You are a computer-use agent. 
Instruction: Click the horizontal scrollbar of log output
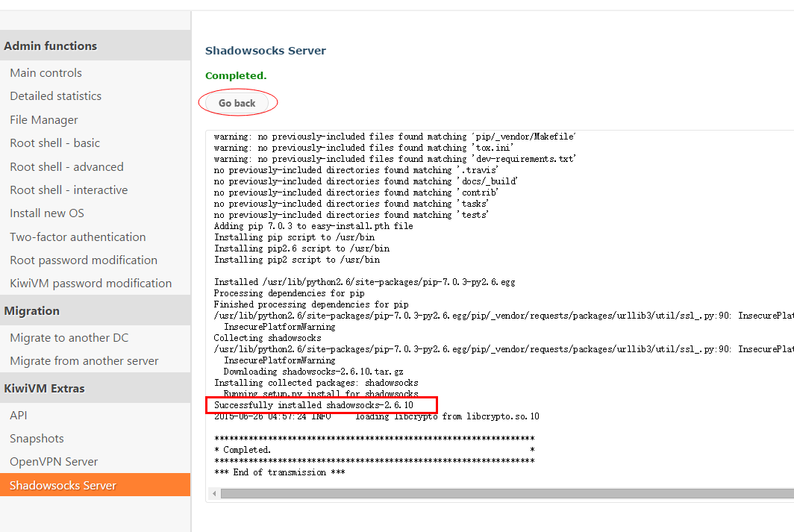point(507,493)
